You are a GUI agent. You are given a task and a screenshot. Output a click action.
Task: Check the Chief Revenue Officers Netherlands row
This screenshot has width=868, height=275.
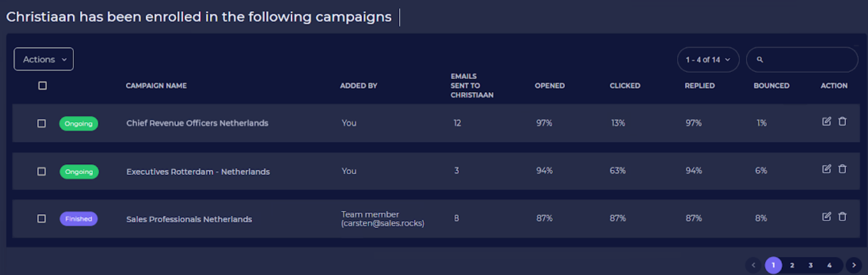tap(42, 124)
